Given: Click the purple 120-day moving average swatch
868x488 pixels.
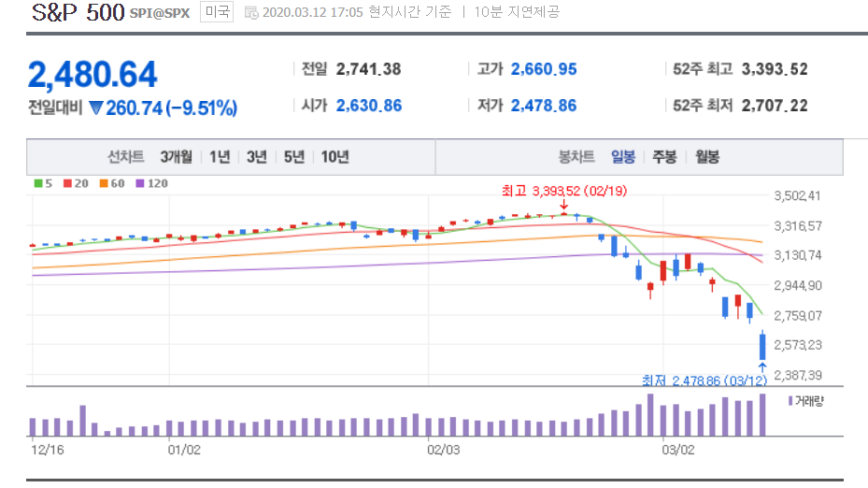Looking at the screenshot, I should pos(139,183).
